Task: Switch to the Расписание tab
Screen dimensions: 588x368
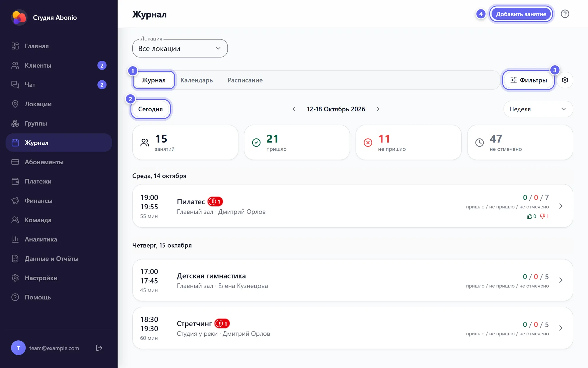Action: click(x=245, y=80)
